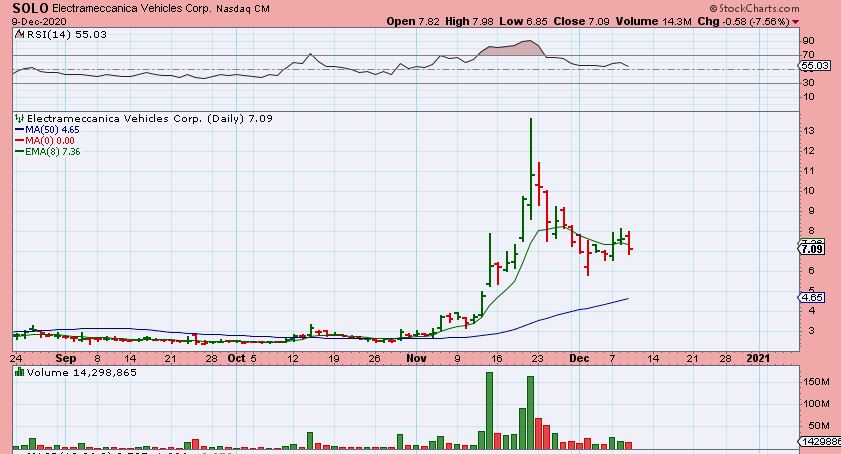Image resolution: width=841 pixels, height=454 pixels.
Task: Click the Electrameccanica (Daily) 7.09 price legend
Action: pos(150,119)
